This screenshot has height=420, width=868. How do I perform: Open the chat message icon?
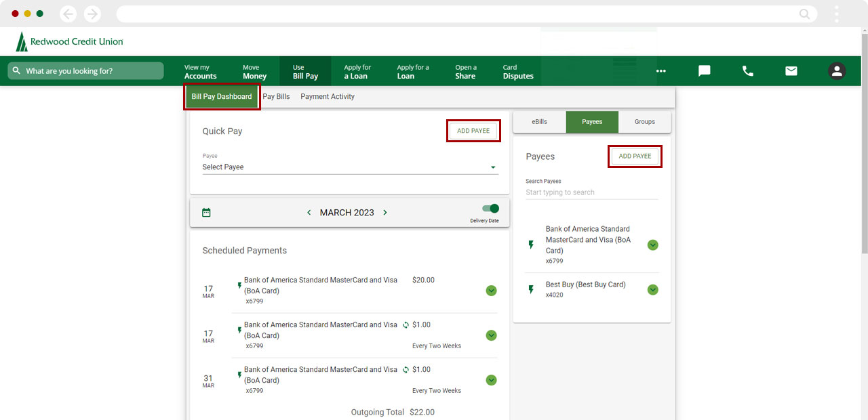click(705, 71)
